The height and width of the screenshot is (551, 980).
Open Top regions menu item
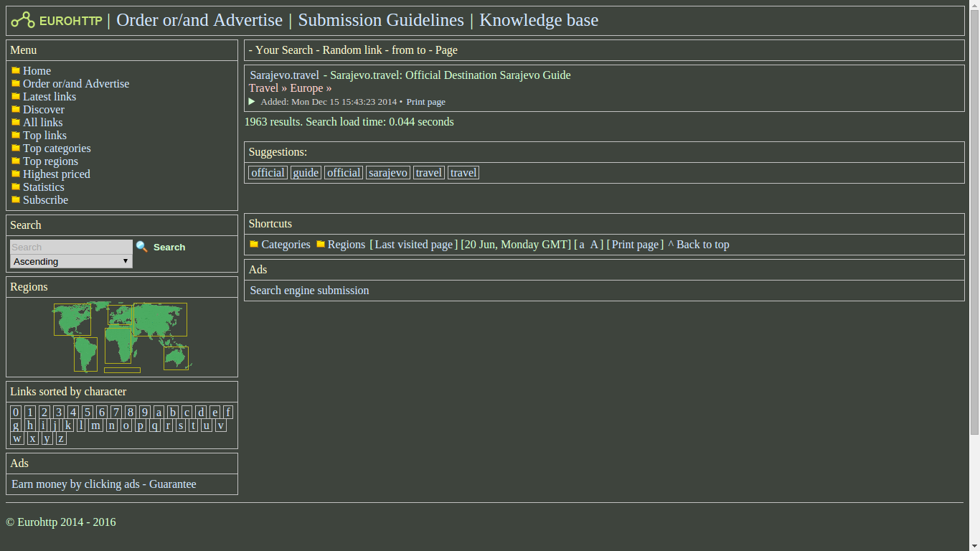click(x=50, y=161)
